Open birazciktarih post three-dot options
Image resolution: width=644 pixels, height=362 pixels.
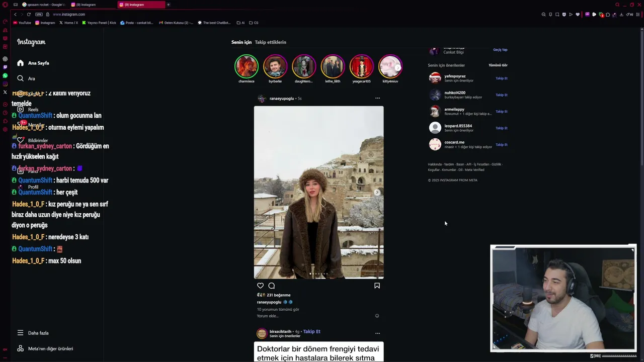[377, 333]
